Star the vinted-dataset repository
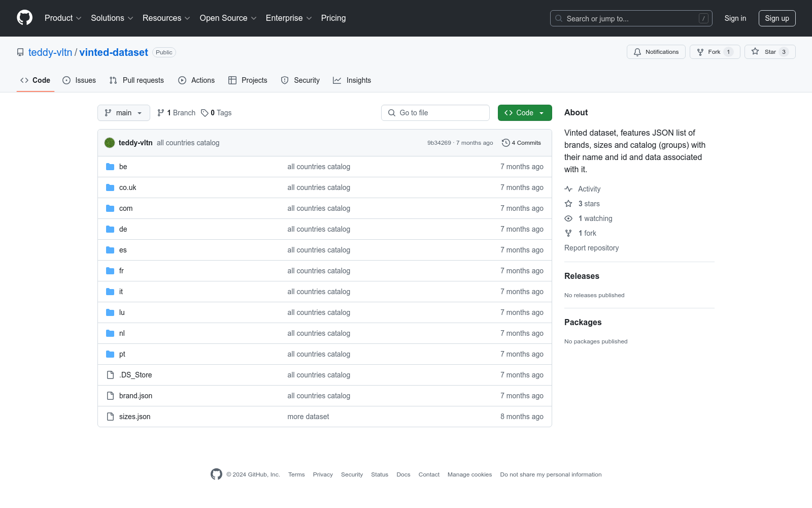The height and width of the screenshot is (508, 812). tap(770, 52)
